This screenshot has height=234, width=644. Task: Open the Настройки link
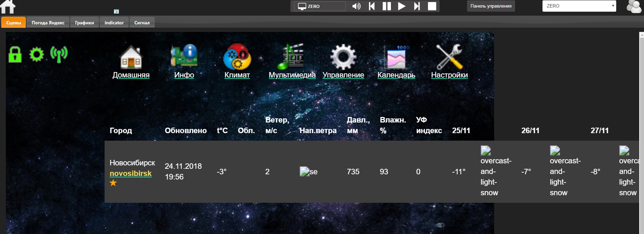(x=450, y=75)
